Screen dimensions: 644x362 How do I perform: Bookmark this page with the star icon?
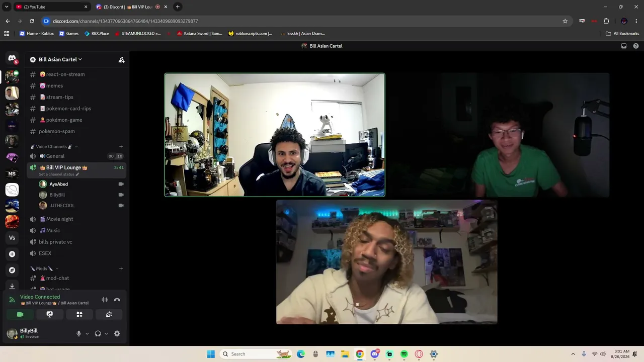click(x=565, y=21)
